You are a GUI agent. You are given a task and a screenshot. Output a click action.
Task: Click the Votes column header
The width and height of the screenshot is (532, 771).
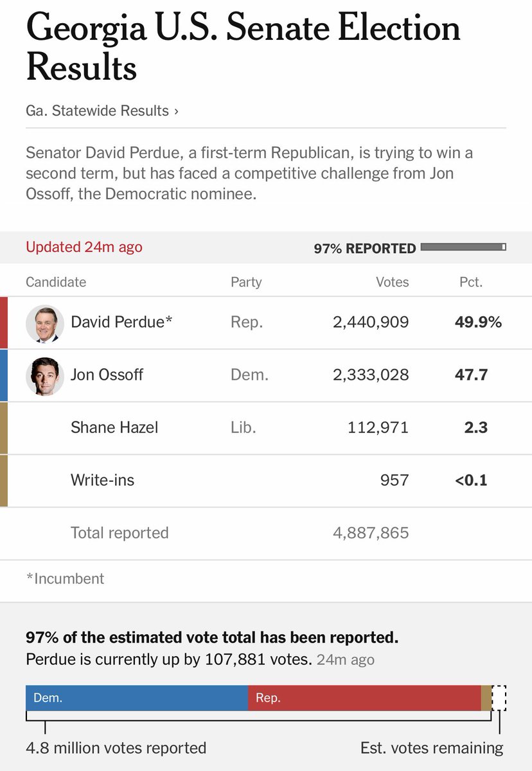(393, 282)
